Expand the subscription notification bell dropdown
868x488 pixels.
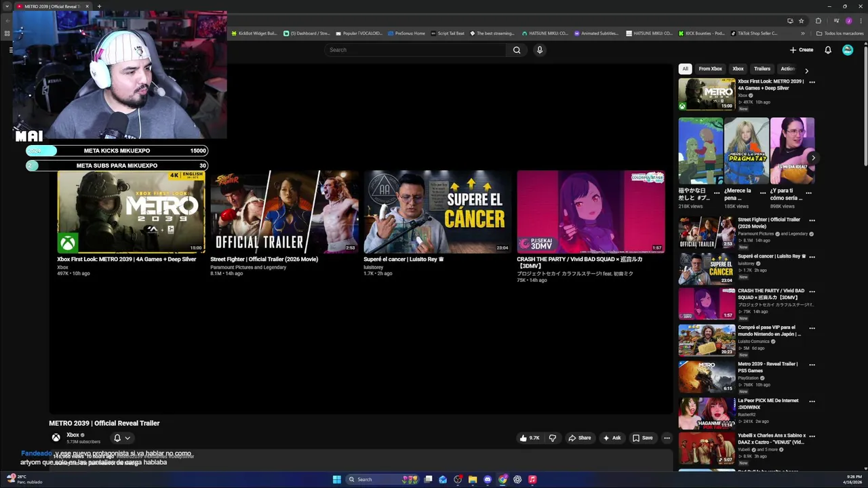pos(122,438)
